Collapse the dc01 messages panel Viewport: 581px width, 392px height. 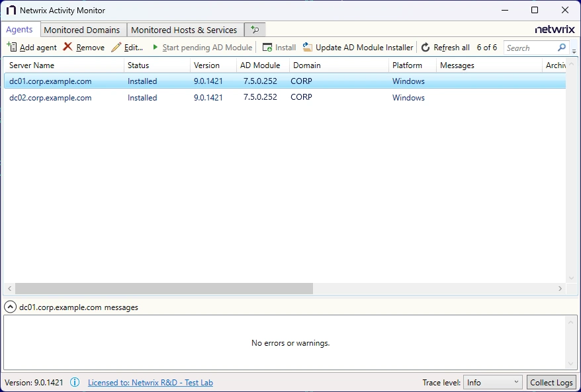(x=10, y=307)
